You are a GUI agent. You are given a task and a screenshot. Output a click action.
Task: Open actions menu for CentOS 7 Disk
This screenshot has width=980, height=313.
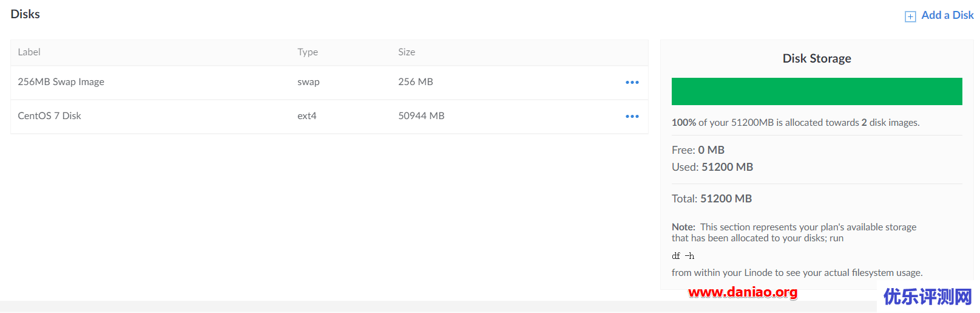632,116
